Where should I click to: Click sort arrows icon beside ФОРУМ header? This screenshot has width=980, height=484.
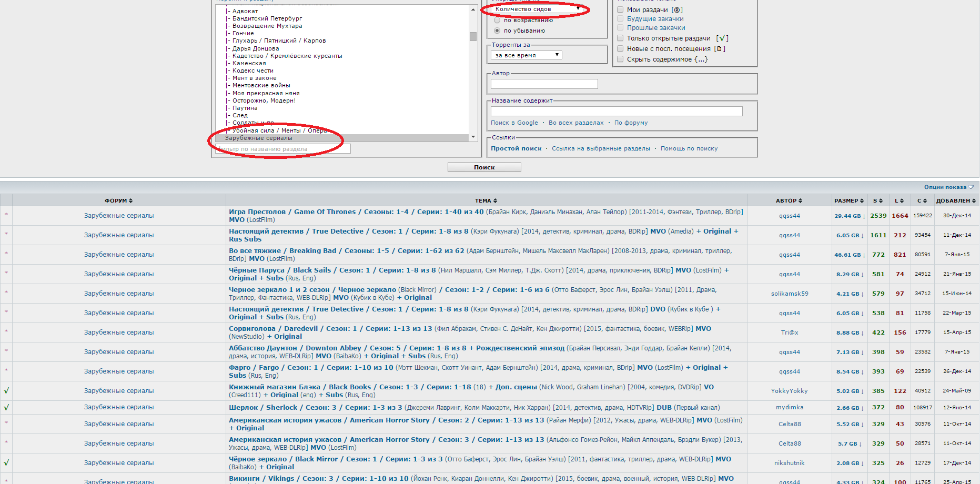click(x=130, y=200)
